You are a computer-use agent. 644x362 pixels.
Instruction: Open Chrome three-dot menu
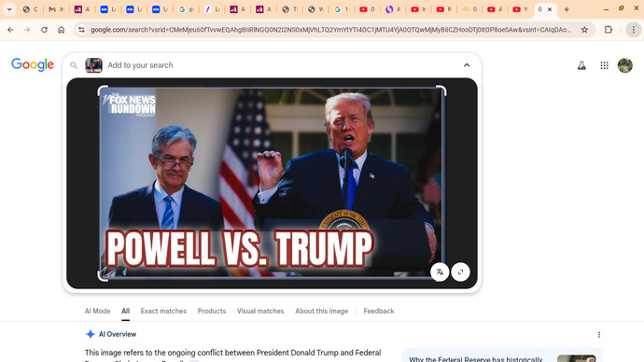pos(634,30)
